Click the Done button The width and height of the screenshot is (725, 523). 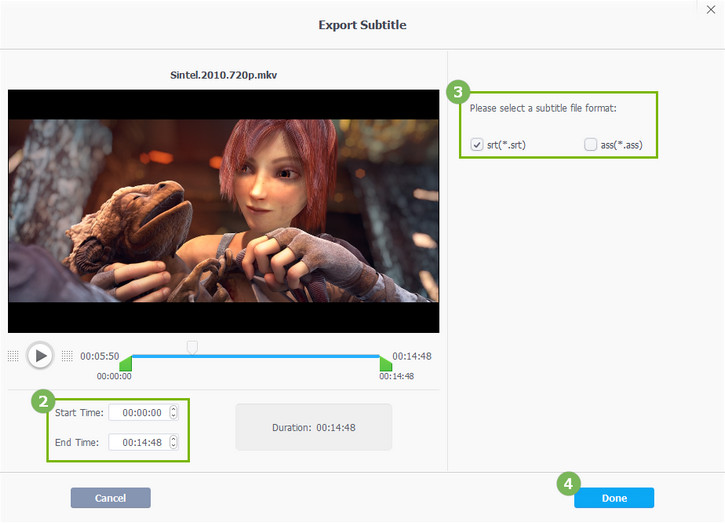[614, 498]
